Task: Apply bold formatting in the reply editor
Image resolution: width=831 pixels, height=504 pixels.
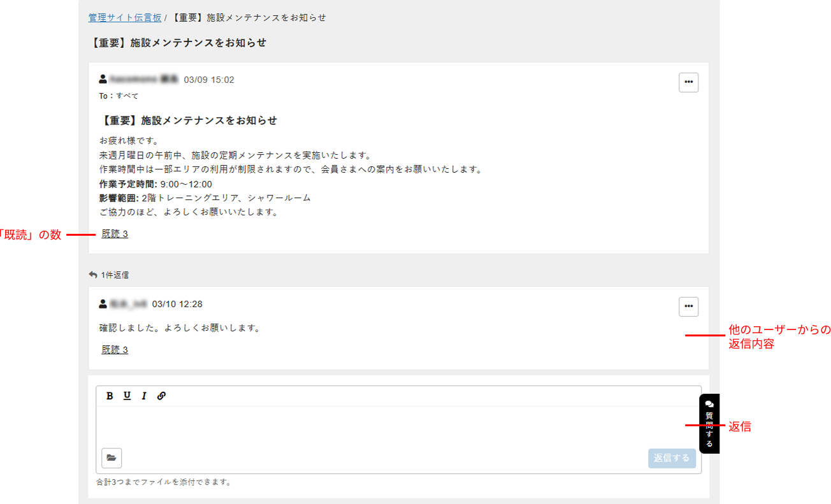Action: (x=110, y=396)
